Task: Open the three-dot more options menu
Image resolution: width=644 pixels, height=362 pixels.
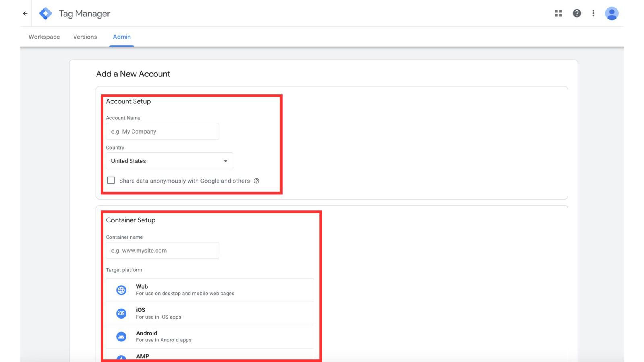Action: (x=593, y=13)
